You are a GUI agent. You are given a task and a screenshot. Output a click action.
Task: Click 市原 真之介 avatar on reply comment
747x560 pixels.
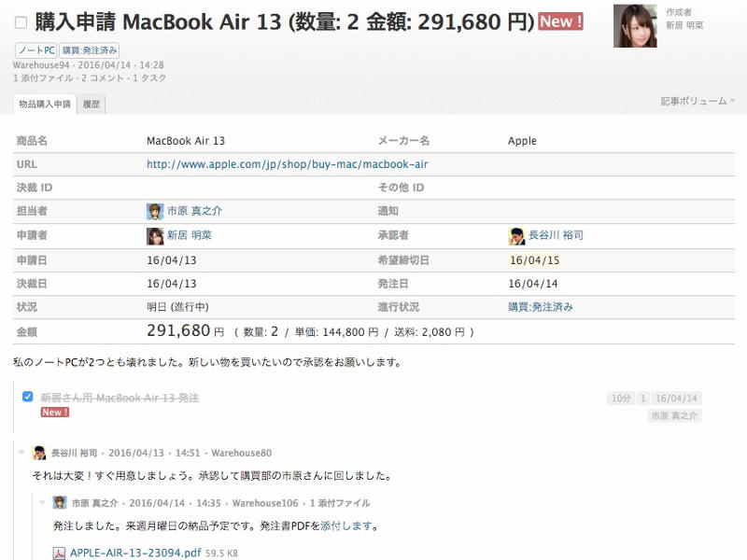coord(60,503)
